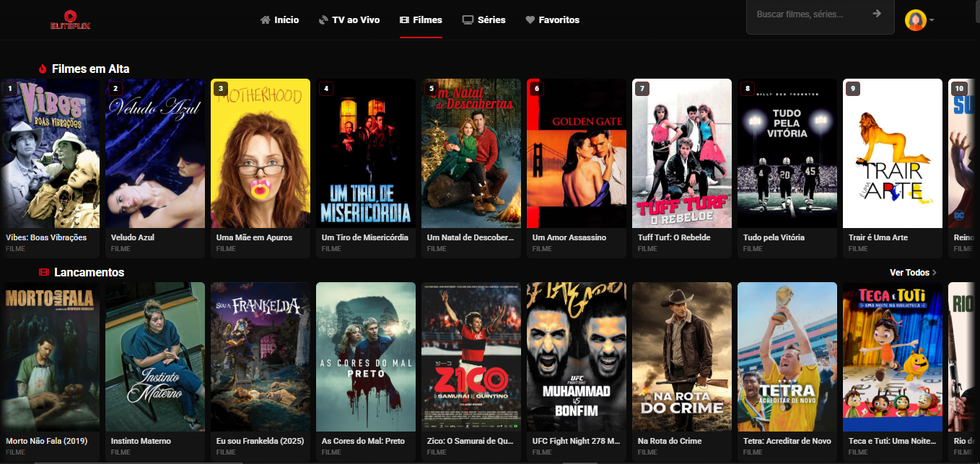The image size is (980, 464).
Task: Click the satellite icon beside TV ao Vivo
Action: point(323,20)
